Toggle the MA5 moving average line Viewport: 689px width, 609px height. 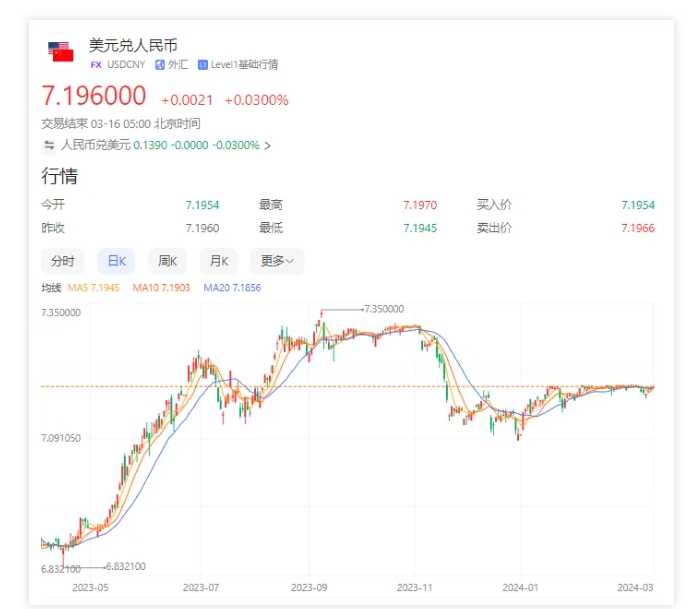pyautogui.click(x=93, y=287)
